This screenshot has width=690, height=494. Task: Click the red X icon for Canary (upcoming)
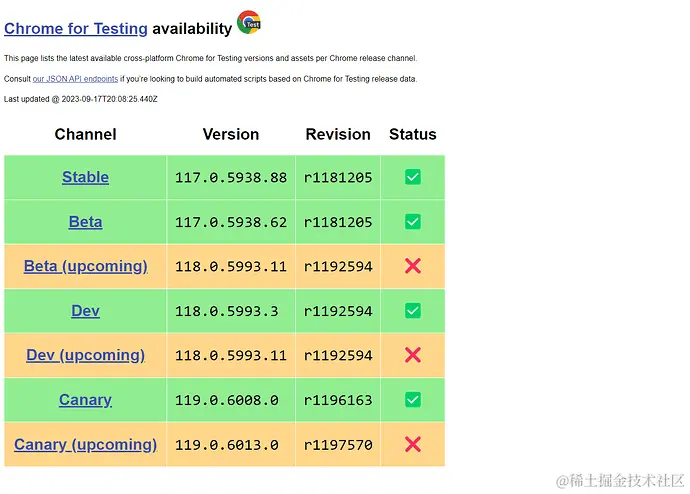tap(413, 444)
